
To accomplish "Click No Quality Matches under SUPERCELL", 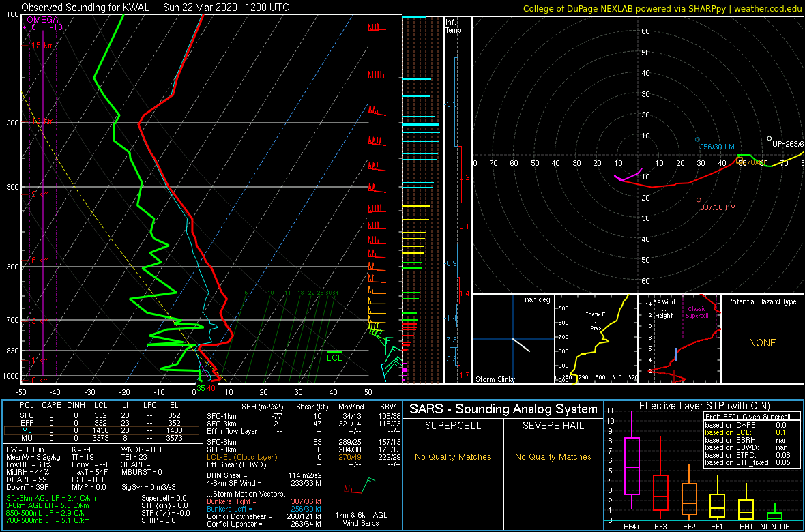I will pyautogui.click(x=453, y=456).
